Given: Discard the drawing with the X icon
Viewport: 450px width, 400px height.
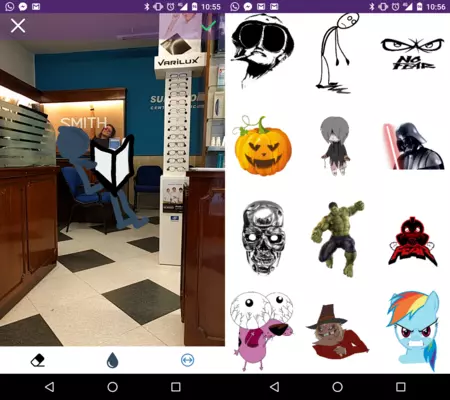Looking at the screenshot, I should click(18, 25).
